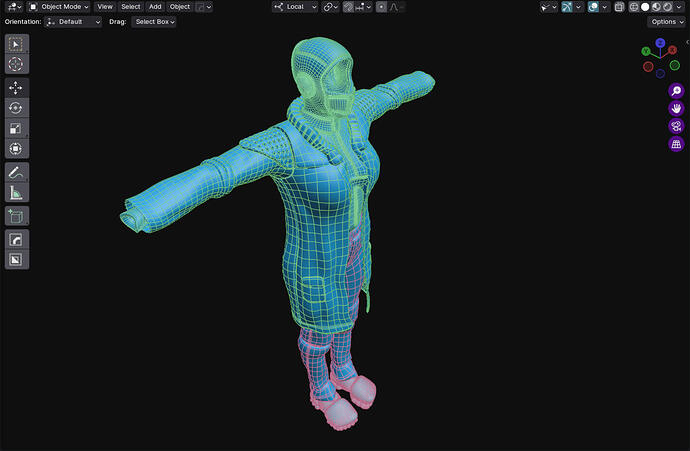The height and width of the screenshot is (451, 690).
Task: Click the hand pan view button
Action: tap(676, 108)
